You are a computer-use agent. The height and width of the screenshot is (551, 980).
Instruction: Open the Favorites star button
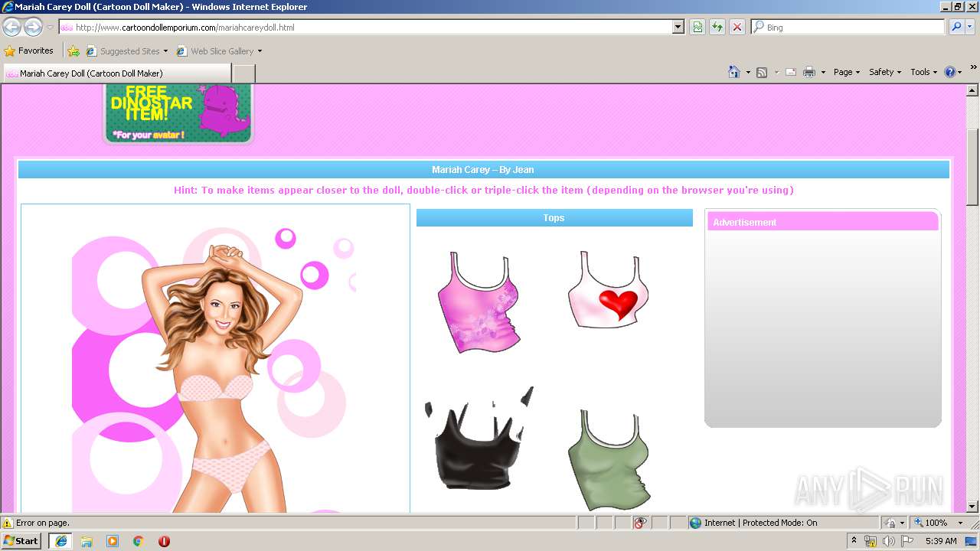pyautogui.click(x=29, y=51)
